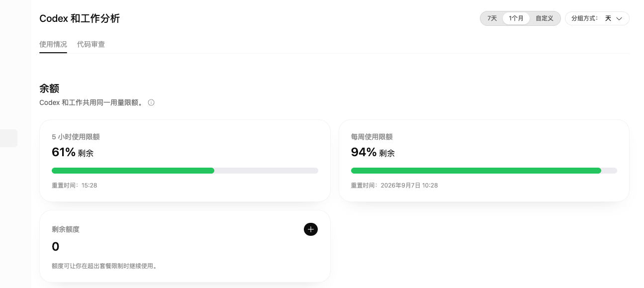Click the 天 value in the grouping dropdown
This screenshot has height=288, width=644.
(608, 18)
